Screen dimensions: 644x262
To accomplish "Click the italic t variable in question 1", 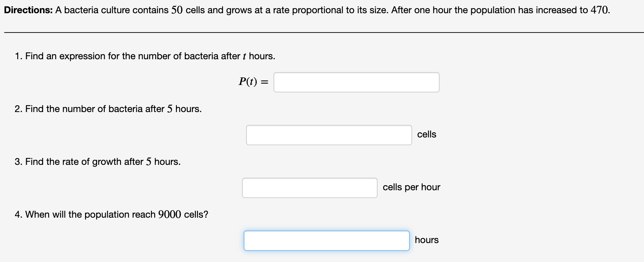I will pos(244,57).
